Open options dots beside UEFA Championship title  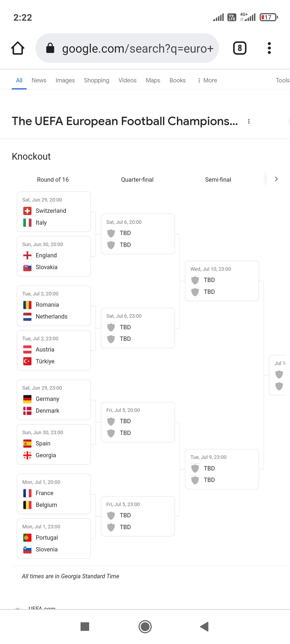[x=249, y=122]
